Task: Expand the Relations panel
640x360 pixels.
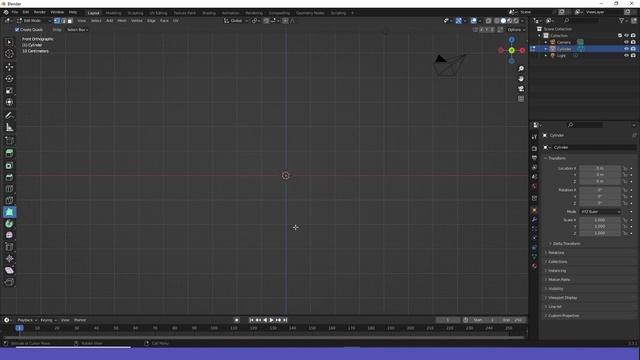Action: click(556, 253)
